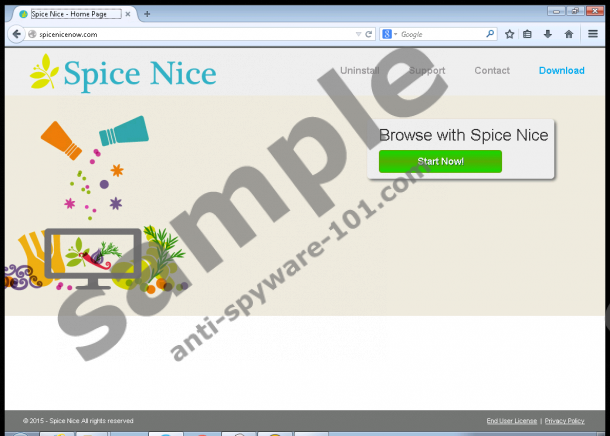Screen dimensions: 610x436
Task: Go to the Contact page
Action: (492, 71)
